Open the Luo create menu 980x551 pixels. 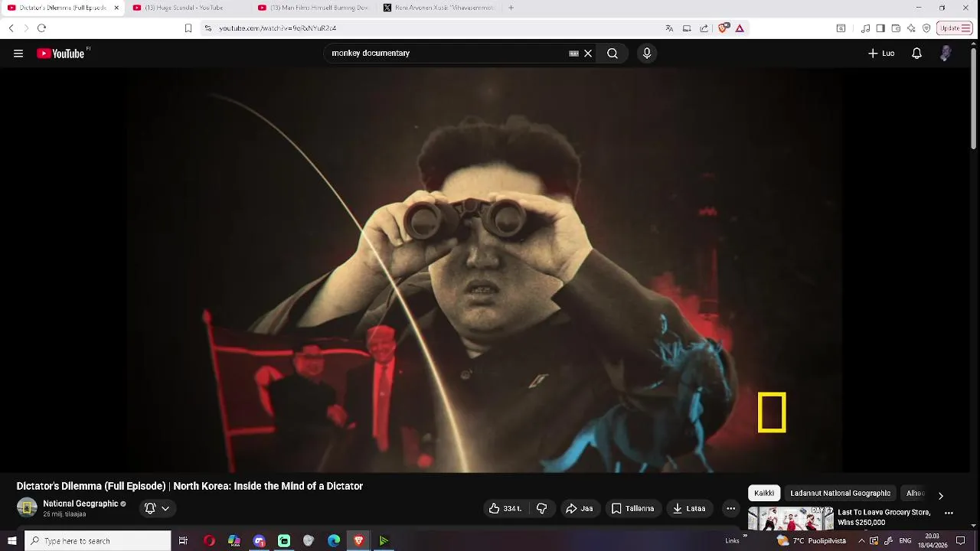881,54
